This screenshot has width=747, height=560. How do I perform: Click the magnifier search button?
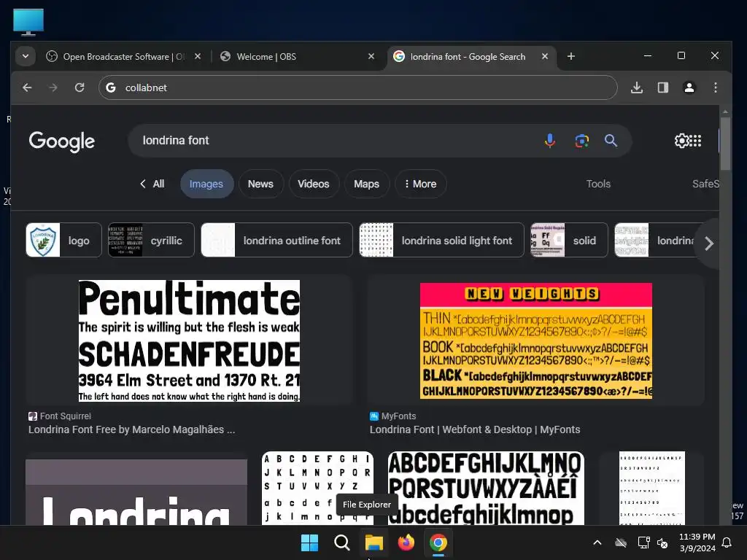(x=611, y=141)
